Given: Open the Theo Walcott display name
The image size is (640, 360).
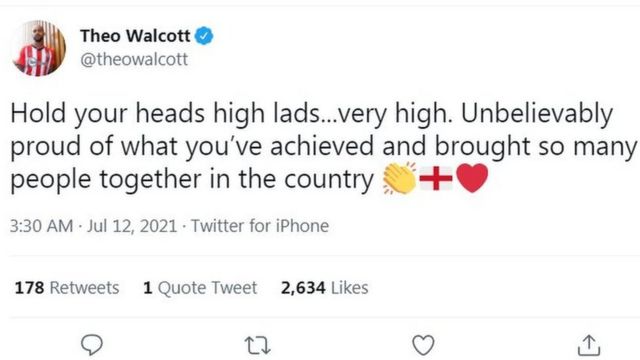Looking at the screenshot, I should pyautogui.click(x=135, y=36).
